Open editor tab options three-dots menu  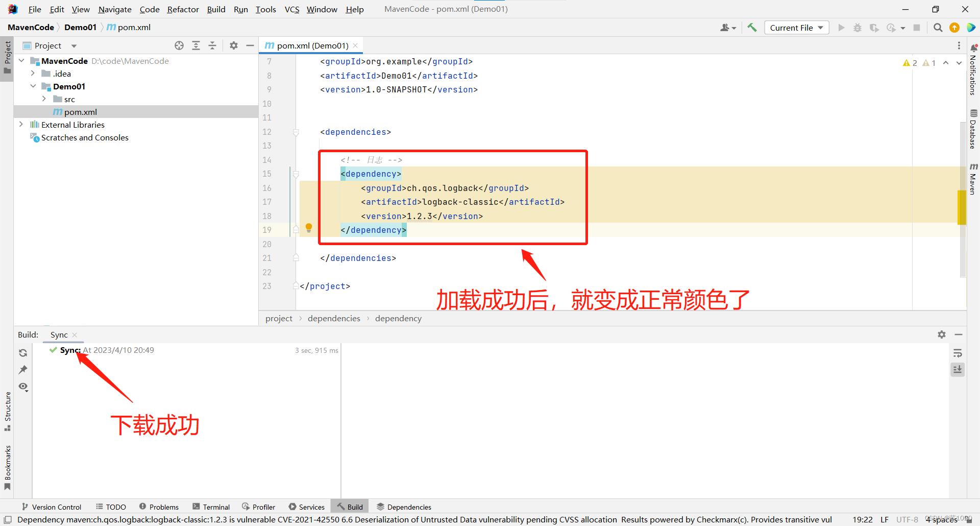click(959, 45)
